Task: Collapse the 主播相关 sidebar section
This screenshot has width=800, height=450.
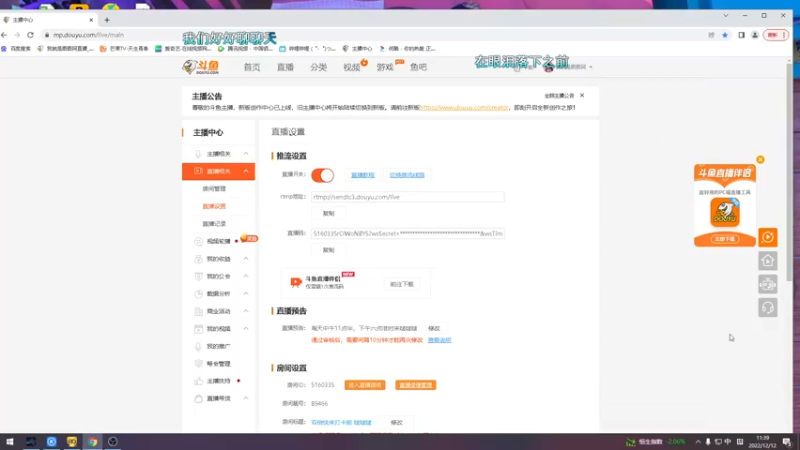Action: click(x=246, y=154)
